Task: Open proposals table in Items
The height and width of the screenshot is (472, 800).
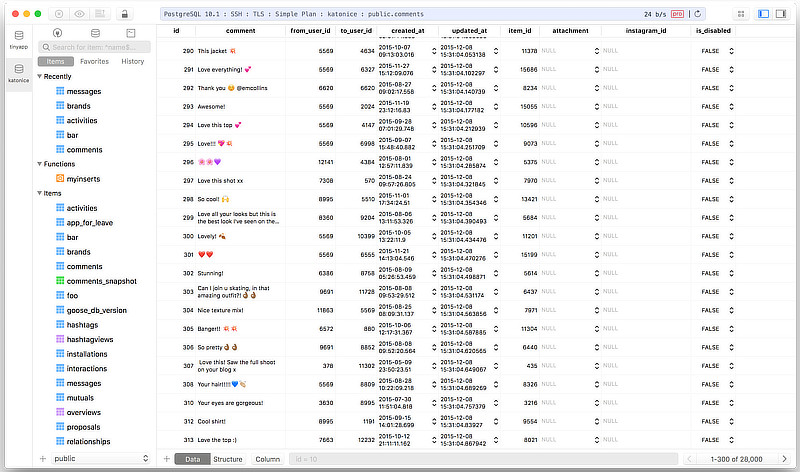Action: point(83,427)
